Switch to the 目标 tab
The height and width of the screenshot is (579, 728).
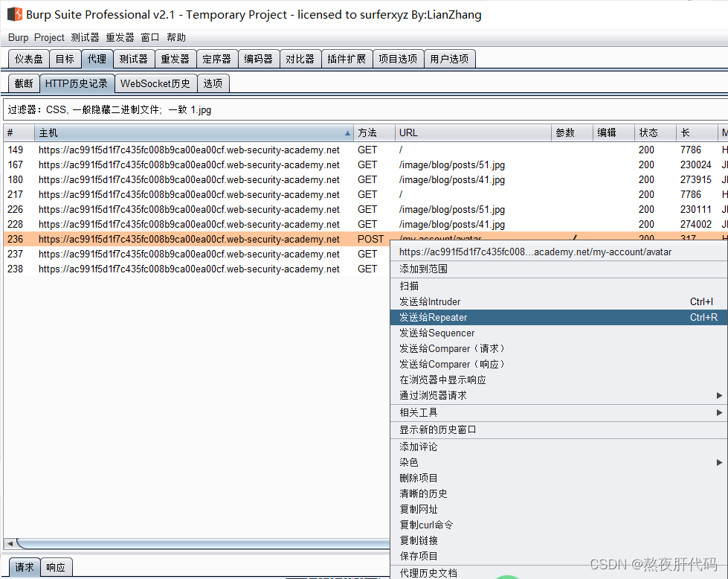coord(65,59)
